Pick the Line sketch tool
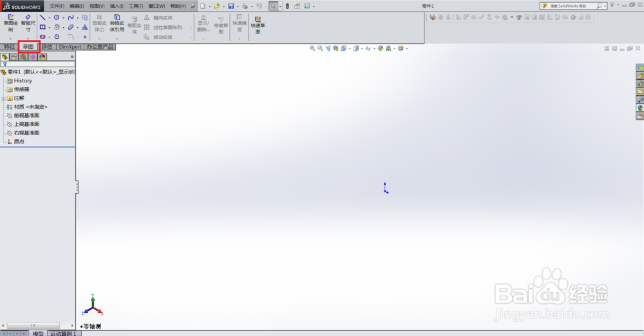644x336 pixels. pyautogui.click(x=43, y=17)
